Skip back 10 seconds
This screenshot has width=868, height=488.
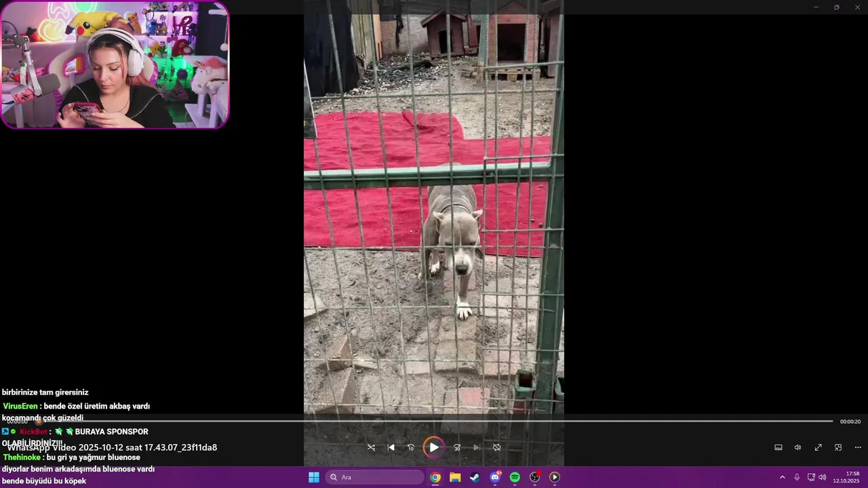(410, 447)
